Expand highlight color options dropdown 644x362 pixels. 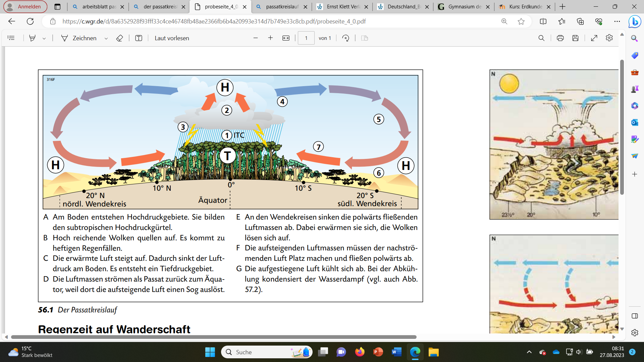[44, 39]
